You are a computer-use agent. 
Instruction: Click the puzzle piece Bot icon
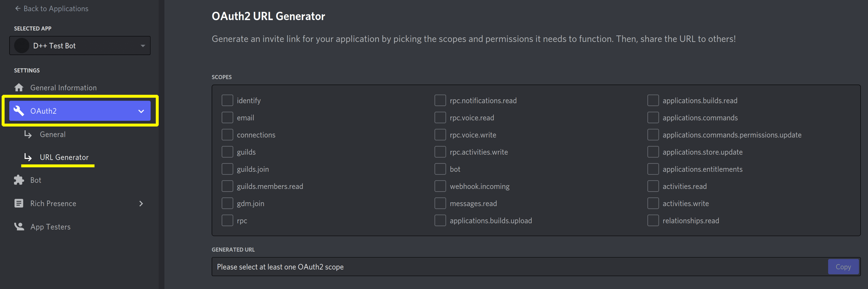19,180
